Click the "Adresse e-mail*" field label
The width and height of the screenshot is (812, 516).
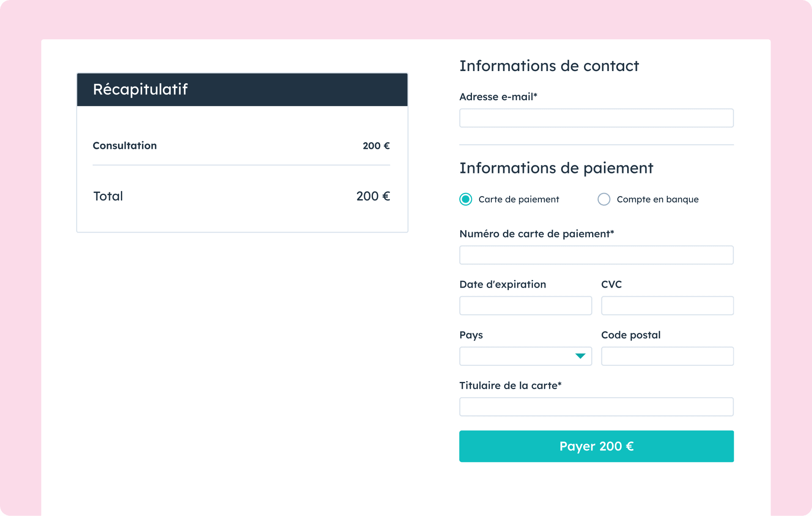pos(498,97)
